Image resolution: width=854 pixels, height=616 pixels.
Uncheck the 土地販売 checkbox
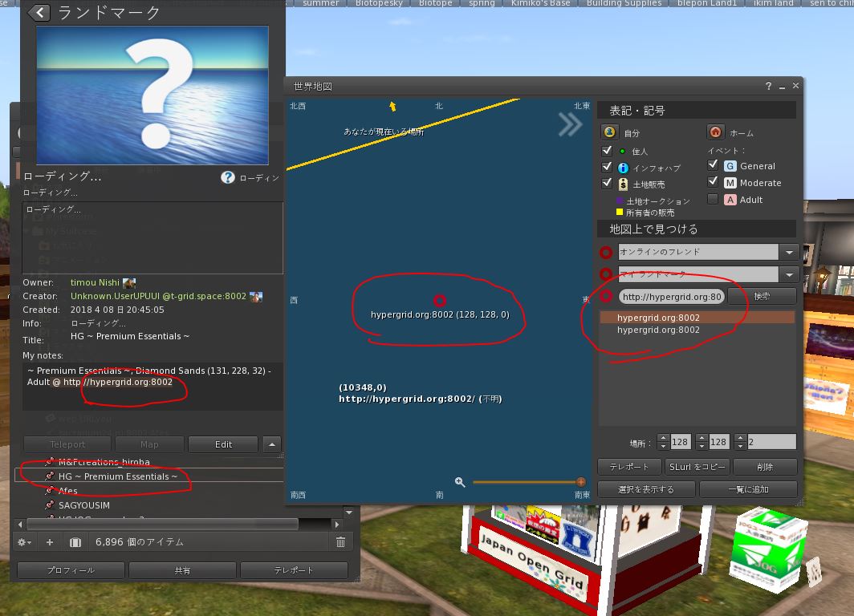(x=607, y=184)
